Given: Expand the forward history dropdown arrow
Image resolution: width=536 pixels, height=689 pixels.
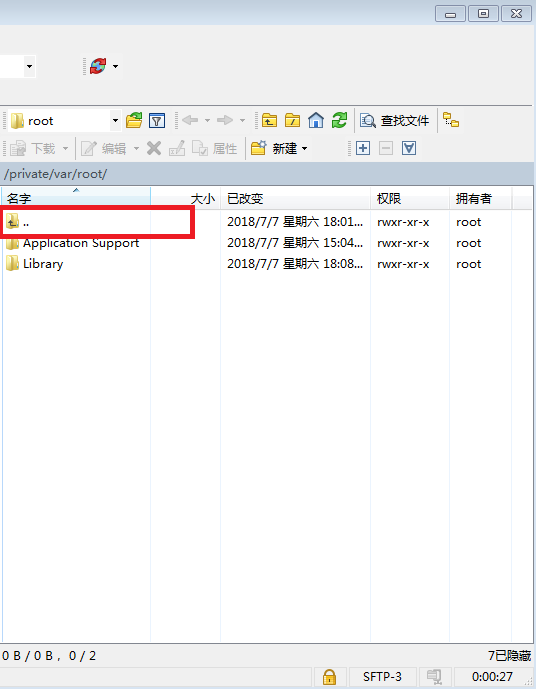Looking at the screenshot, I should point(242,120).
